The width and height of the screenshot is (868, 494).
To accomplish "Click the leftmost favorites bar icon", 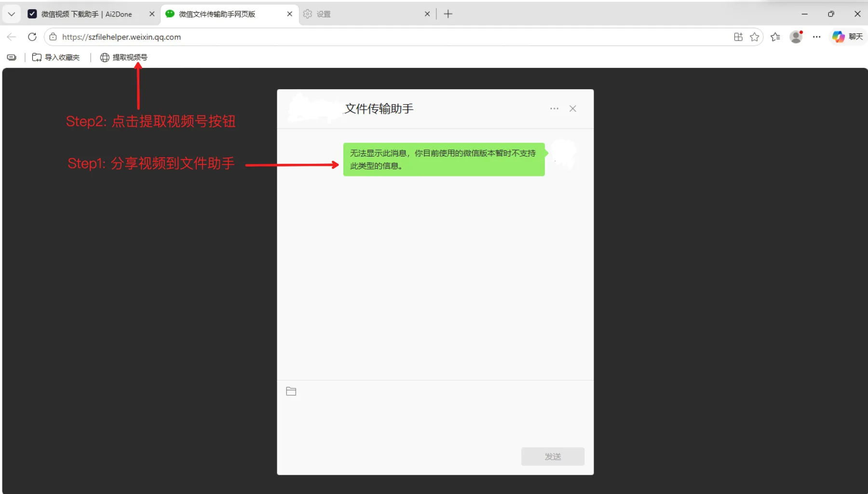I will 12,57.
